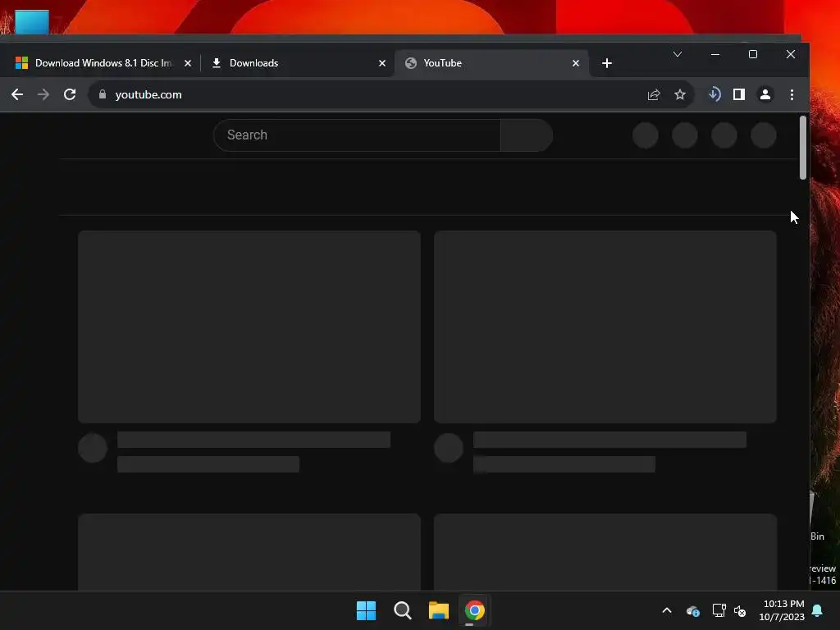This screenshot has width=840, height=630.
Task: Open the notifications bell
Action: click(x=818, y=610)
